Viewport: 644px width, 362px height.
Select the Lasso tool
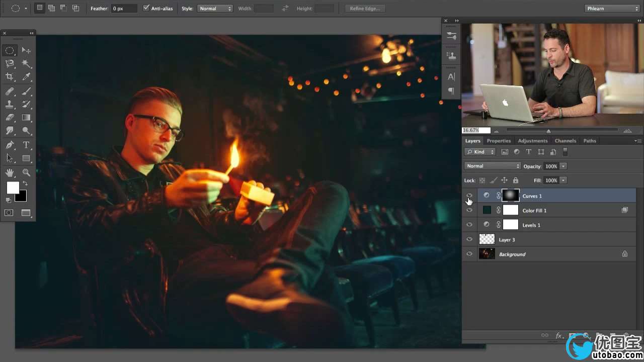(10, 63)
